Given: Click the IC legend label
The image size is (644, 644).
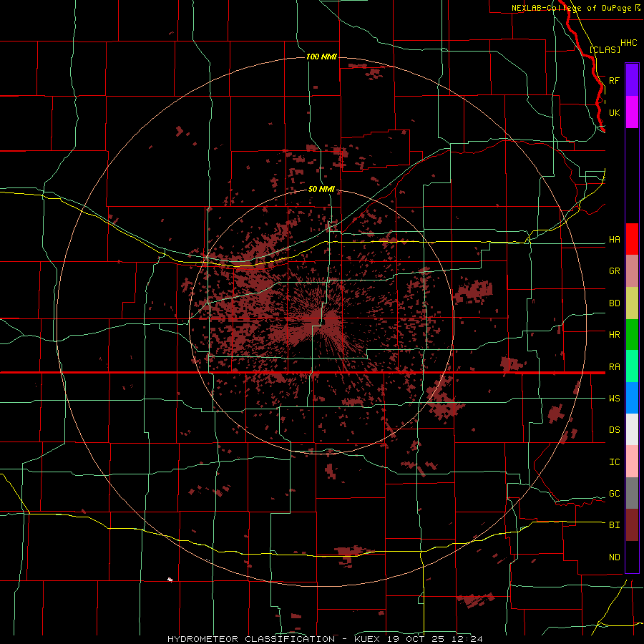Looking at the screenshot, I should tap(614, 462).
